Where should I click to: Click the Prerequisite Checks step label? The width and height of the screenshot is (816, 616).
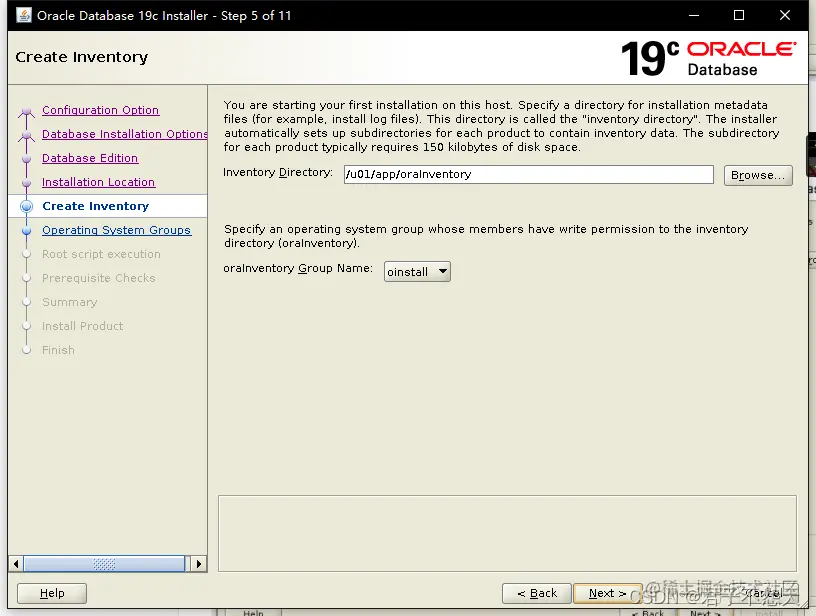click(x=98, y=278)
